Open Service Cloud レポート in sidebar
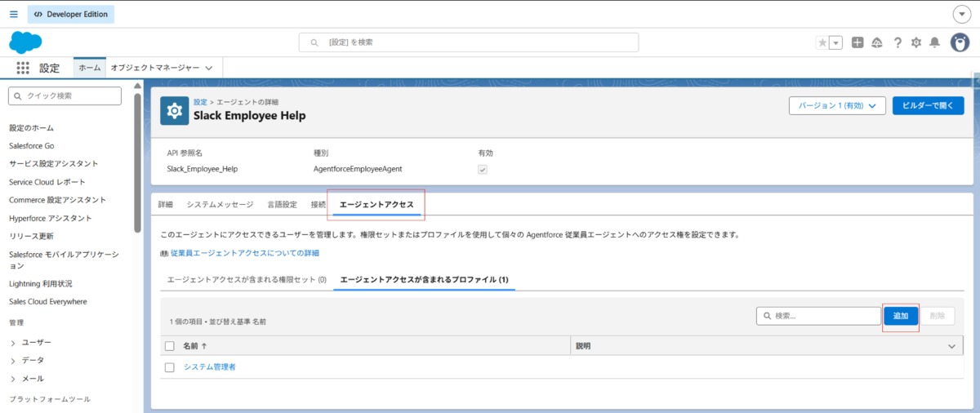This screenshot has width=980, height=413. [x=47, y=182]
